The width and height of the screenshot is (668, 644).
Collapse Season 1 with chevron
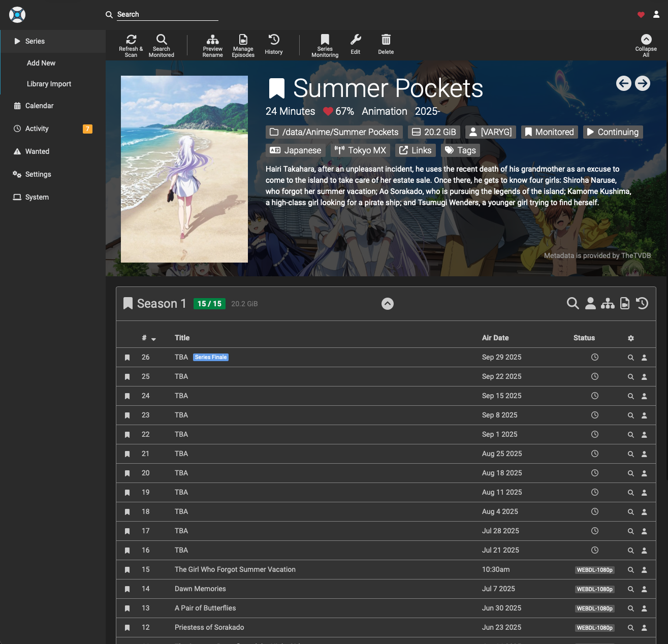click(x=388, y=304)
